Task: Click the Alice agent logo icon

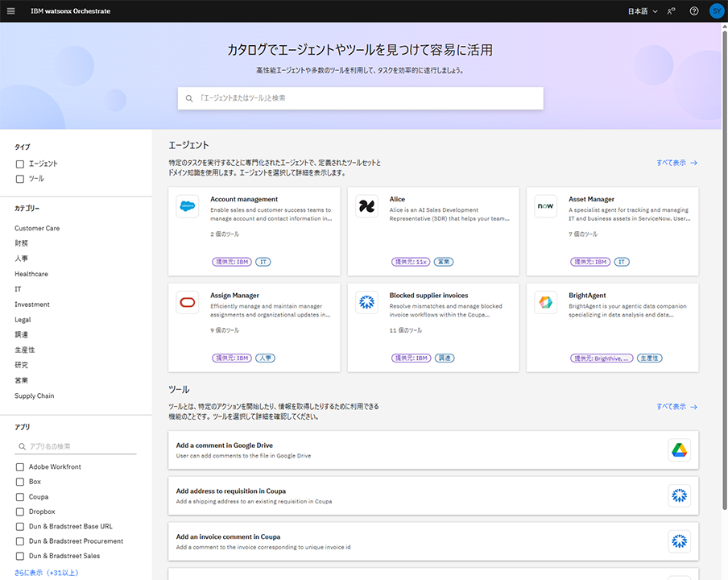Action: (366, 206)
